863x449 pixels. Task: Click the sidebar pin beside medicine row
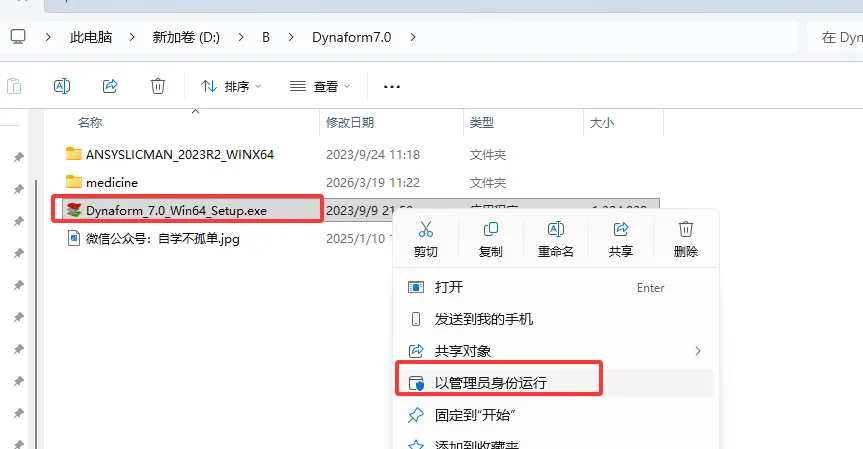coord(18,189)
